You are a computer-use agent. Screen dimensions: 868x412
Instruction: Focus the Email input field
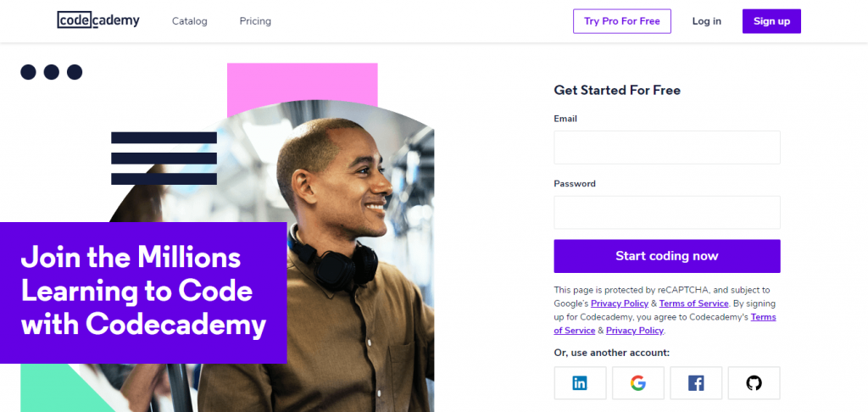(666, 148)
